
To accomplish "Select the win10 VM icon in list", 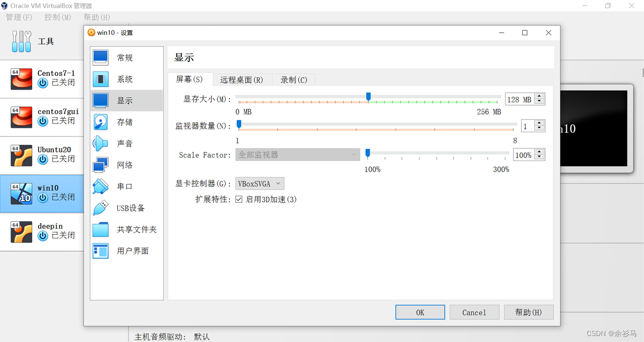I will [x=22, y=194].
